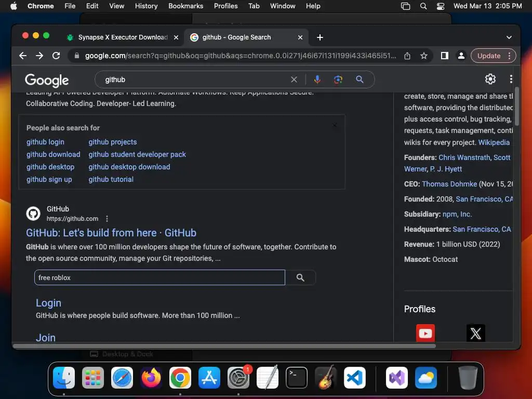Open the github desktop suggestion

[50, 167]
